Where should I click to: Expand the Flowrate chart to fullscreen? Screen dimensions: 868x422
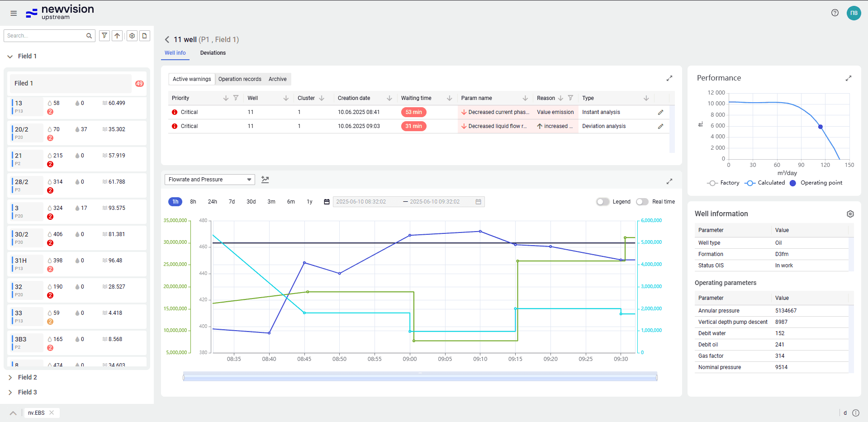tap(669, 181)
